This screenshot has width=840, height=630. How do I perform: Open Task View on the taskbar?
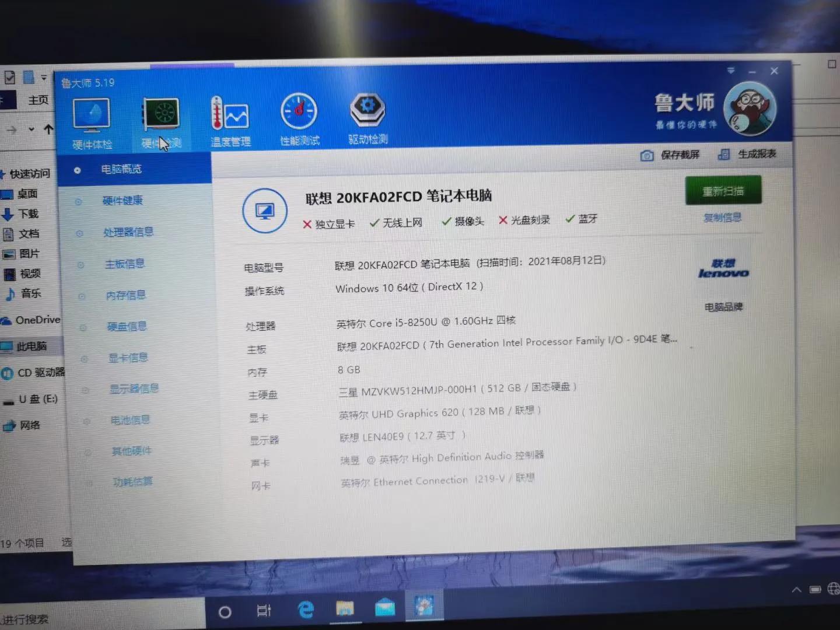(x=264, y=611)
